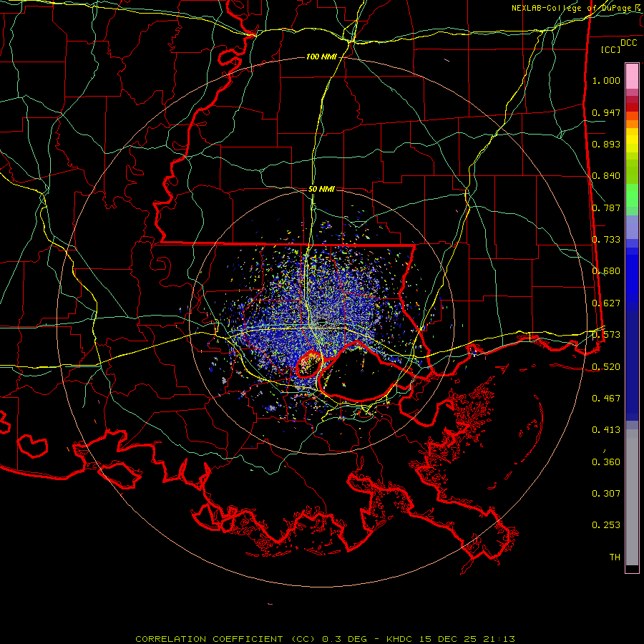Click the 0.787 legend value

pyautogui.click(x=606, y=208)
